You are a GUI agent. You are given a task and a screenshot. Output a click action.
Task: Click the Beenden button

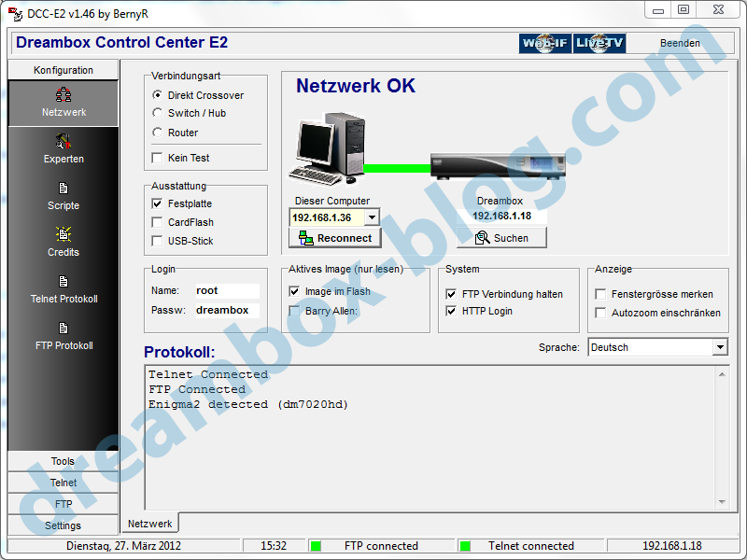click(x=680, y=43)
